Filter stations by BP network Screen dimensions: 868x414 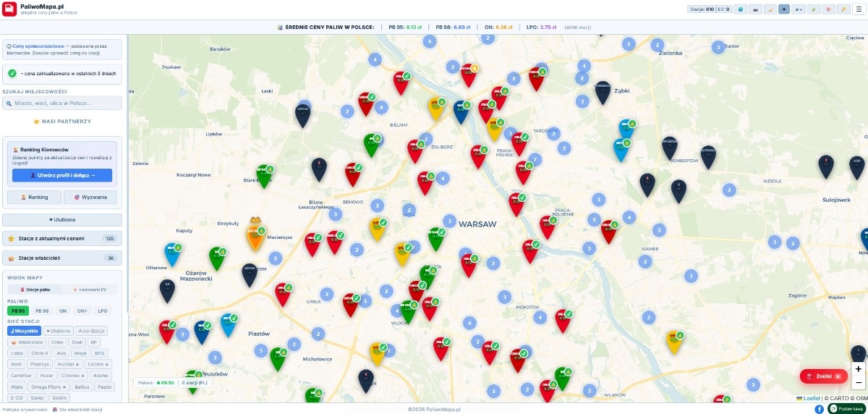[x=93, y=342]
